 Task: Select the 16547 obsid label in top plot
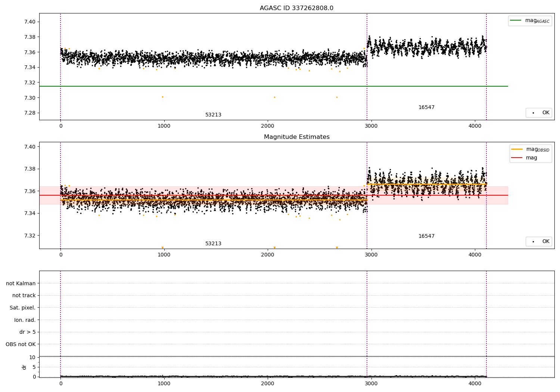click(x=426, y=108)
